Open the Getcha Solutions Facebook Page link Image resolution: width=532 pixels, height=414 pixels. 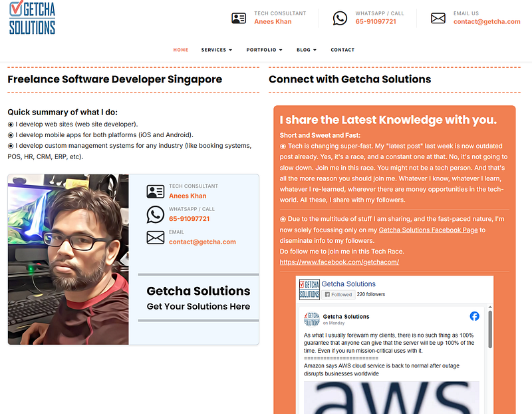tap(428, 230)
